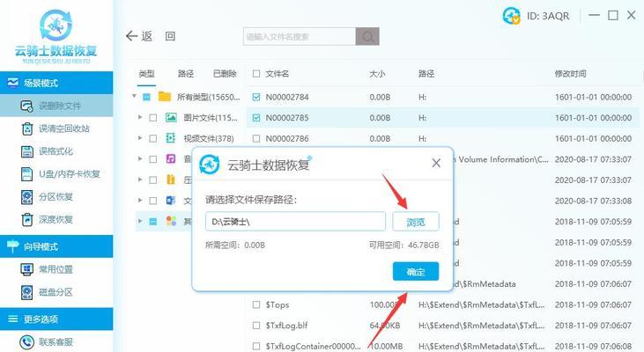Check the 图片文件 tree checkbox

pyautogui.click(x=152, y=118)
